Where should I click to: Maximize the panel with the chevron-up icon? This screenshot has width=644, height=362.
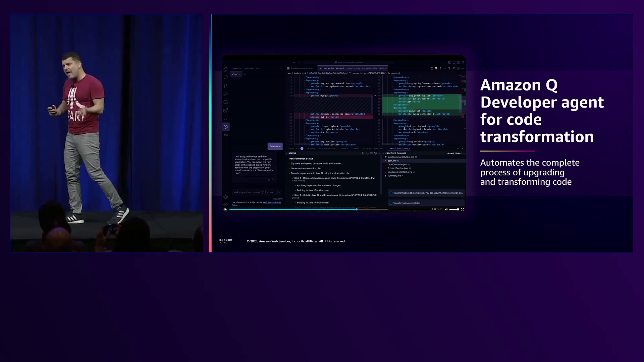coord(458,148)
